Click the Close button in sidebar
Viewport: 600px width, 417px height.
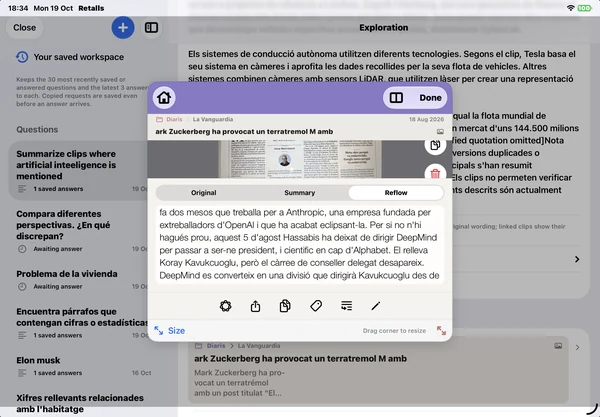pos(24,28)
